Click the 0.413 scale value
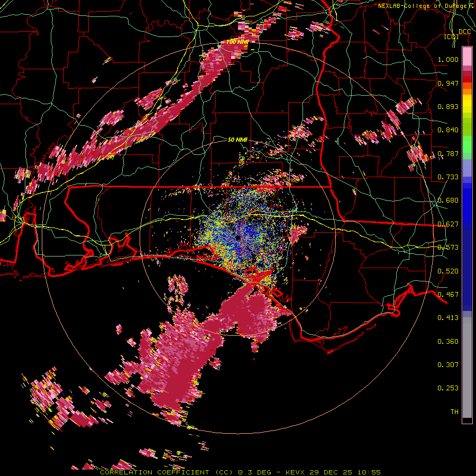The width and height of the screenshot is (476, 476). 448,318
